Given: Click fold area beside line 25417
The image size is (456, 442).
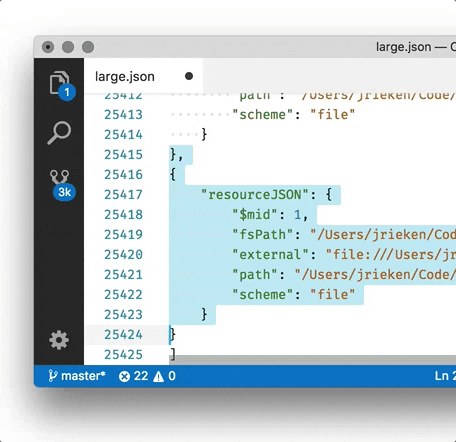Looking at the screenshot, I should tap(156, 194).
